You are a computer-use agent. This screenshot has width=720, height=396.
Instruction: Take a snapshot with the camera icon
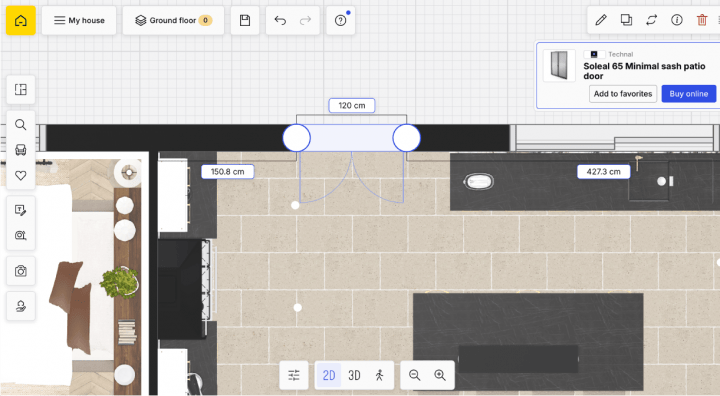[x=21, y=271]
